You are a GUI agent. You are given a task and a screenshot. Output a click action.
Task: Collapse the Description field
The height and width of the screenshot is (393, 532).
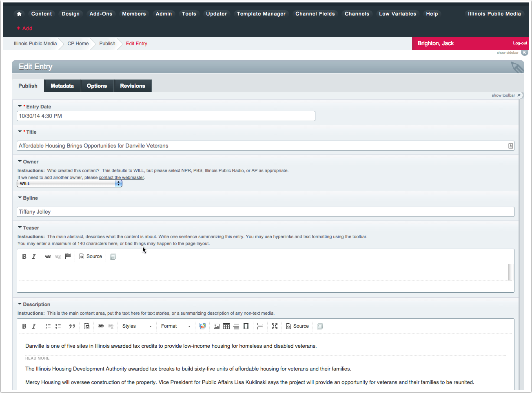click(x=20, y=304)
